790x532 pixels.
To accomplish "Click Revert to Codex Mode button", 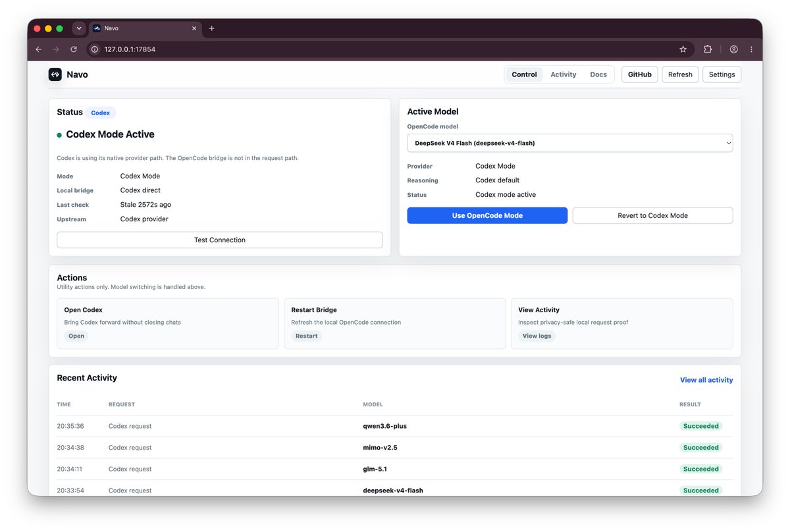I will point(653,215).
